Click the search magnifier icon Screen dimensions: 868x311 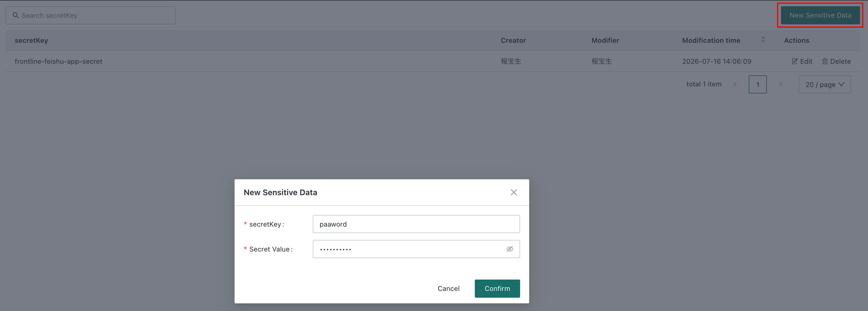pos(16,16)
